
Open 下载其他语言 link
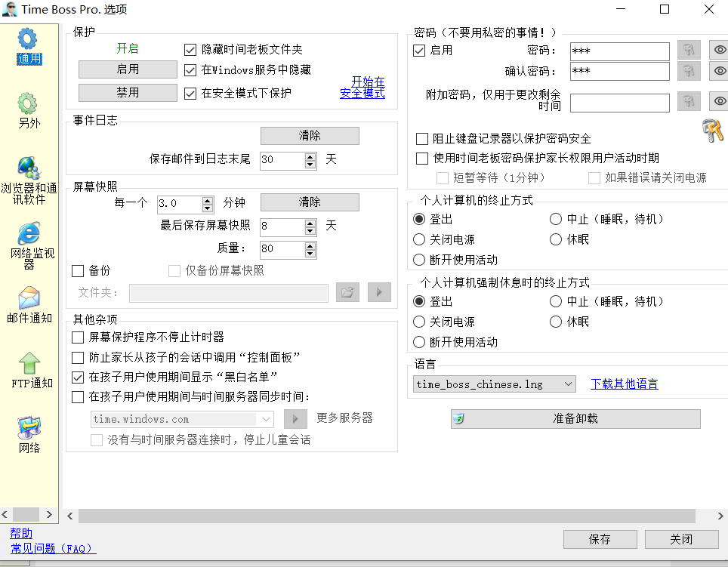point(624,384)
